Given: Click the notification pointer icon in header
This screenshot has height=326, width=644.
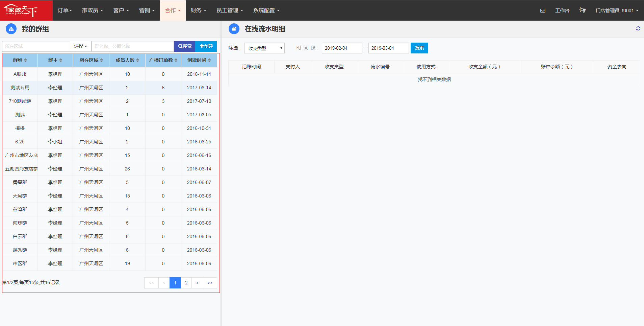Looking at the screenshot, I should [583, 10].
